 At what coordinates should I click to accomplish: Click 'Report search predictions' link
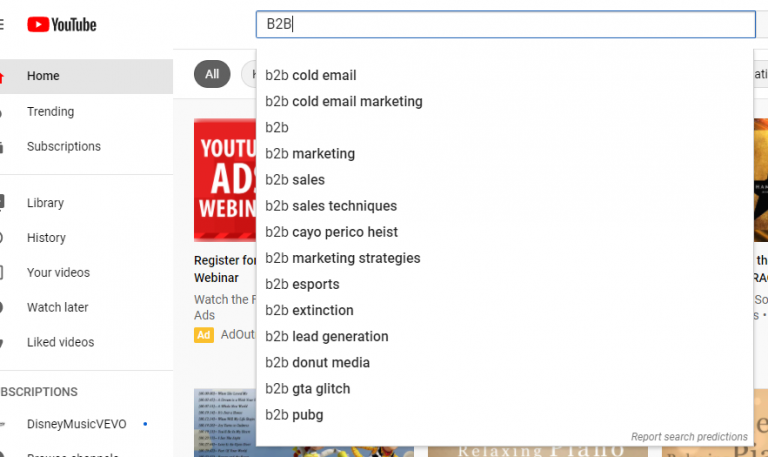689,436
